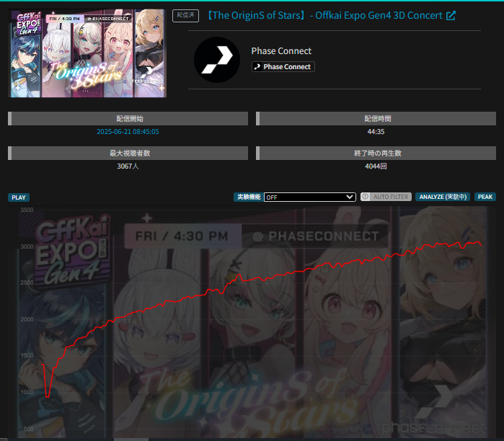Viewport: 504px width, 441px height.
Task: Open the 実験機能 dropdown set to OFF
Action: pos(310,197)
